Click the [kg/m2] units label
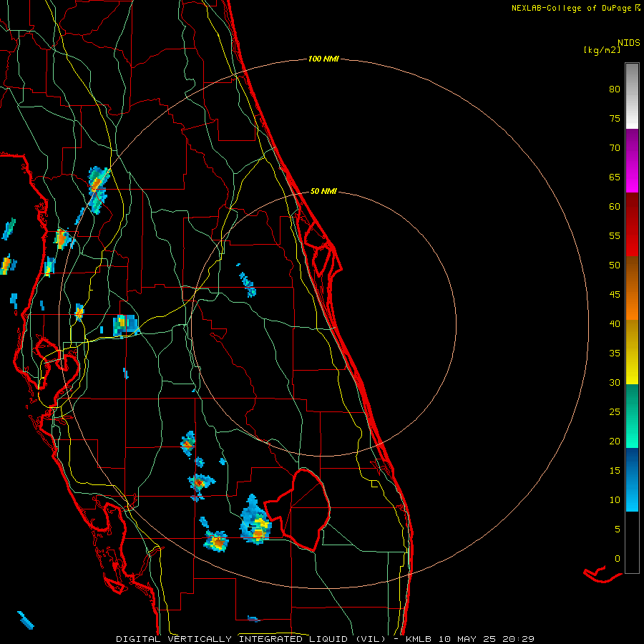Screen dimensions: 644x644 (602, 50)
